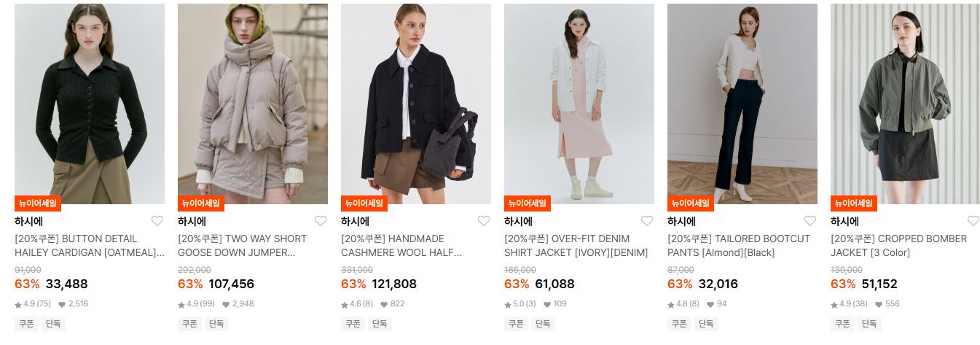
Task: Click 쿠폰 tag under the hailey cardigan
Action: coord(26,324)
